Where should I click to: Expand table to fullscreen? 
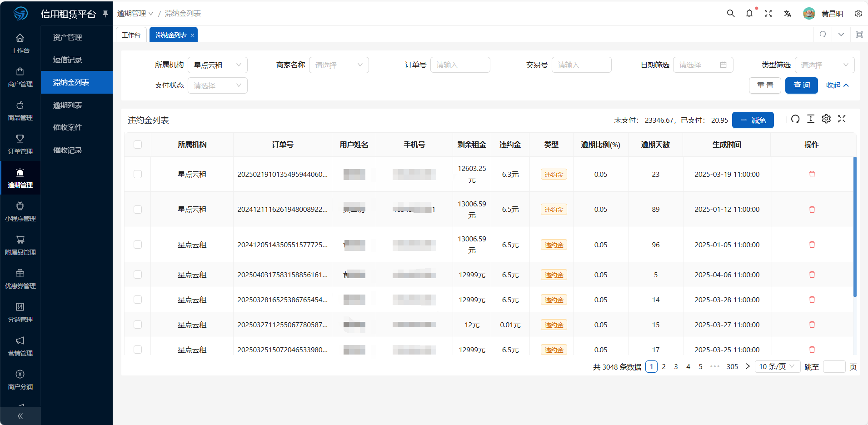pos(842,119)
